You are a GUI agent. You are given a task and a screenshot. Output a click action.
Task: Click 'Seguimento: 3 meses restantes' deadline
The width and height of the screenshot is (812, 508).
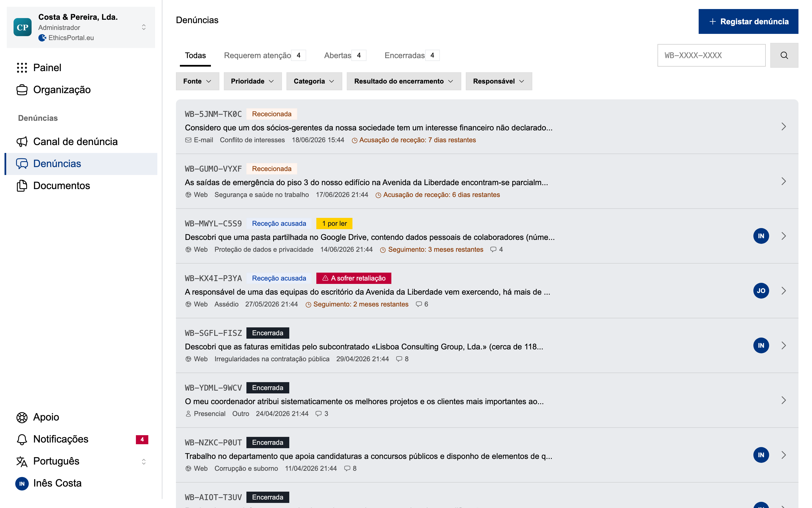click(x=431, y=249)
